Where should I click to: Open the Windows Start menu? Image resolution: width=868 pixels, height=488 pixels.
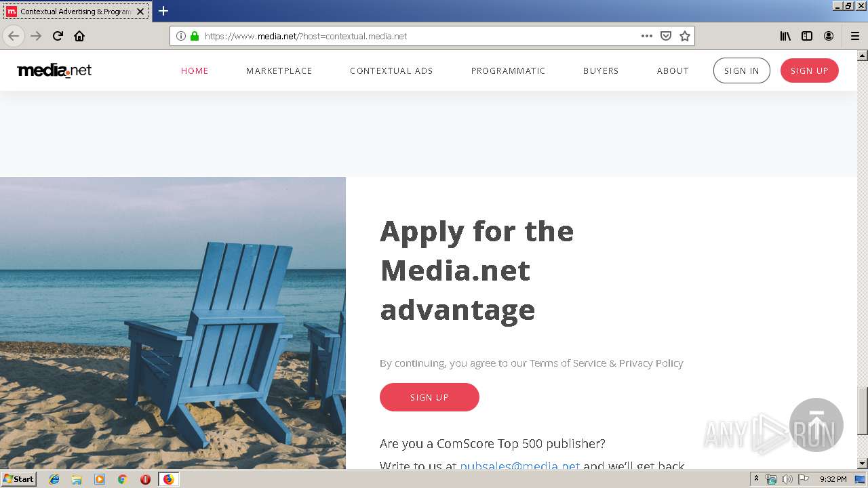click(18, 479)
